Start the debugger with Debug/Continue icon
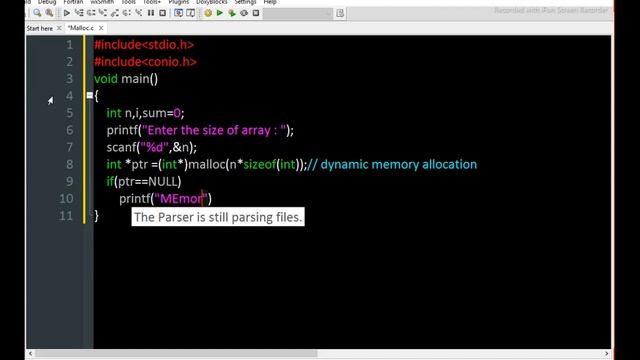Viewport: 640px width, 360px height. (67, 13)
